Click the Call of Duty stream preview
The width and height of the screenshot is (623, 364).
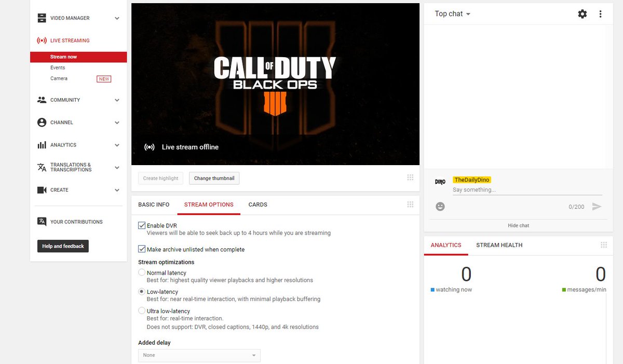275,84
